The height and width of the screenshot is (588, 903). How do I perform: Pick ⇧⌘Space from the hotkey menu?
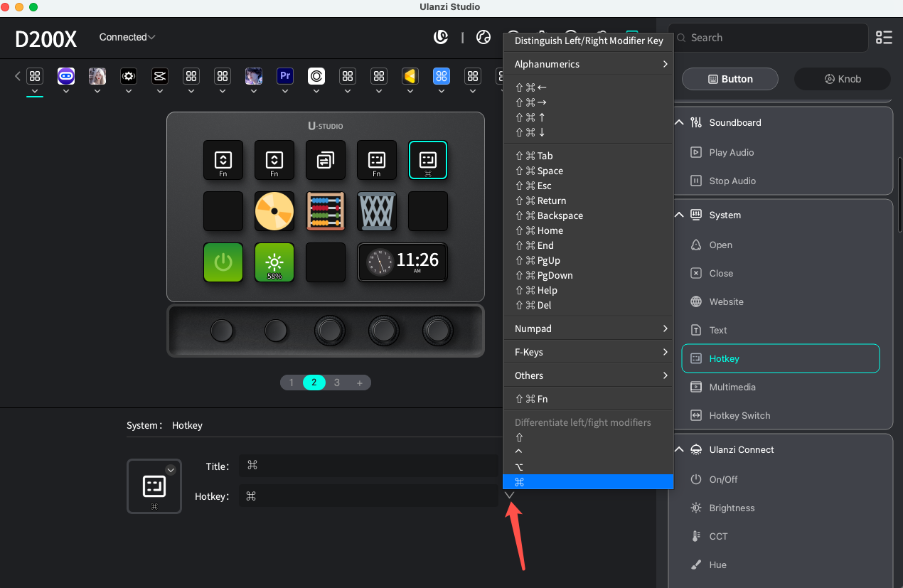coord(588,171)
